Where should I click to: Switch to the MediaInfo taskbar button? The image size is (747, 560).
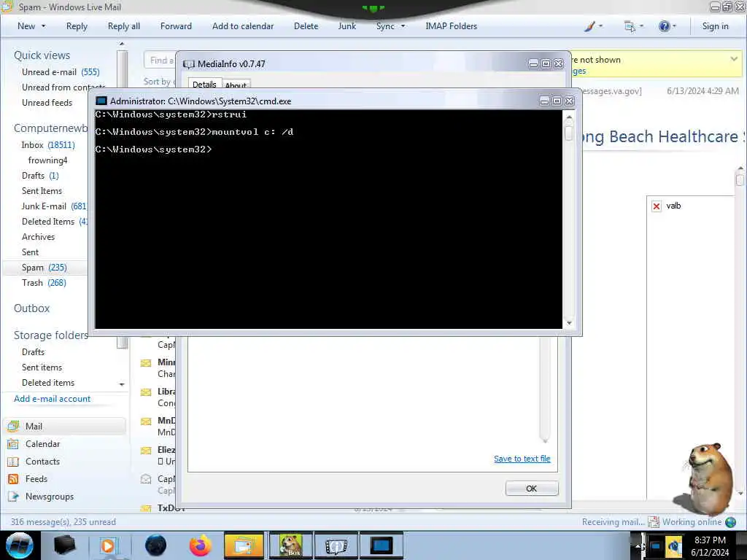(x=336, y=545)
